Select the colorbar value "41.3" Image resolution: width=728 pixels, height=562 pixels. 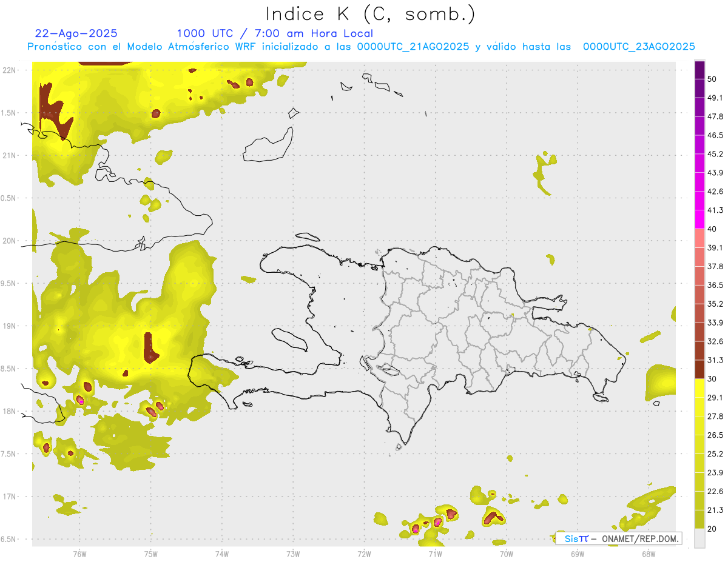pos(715,210)
